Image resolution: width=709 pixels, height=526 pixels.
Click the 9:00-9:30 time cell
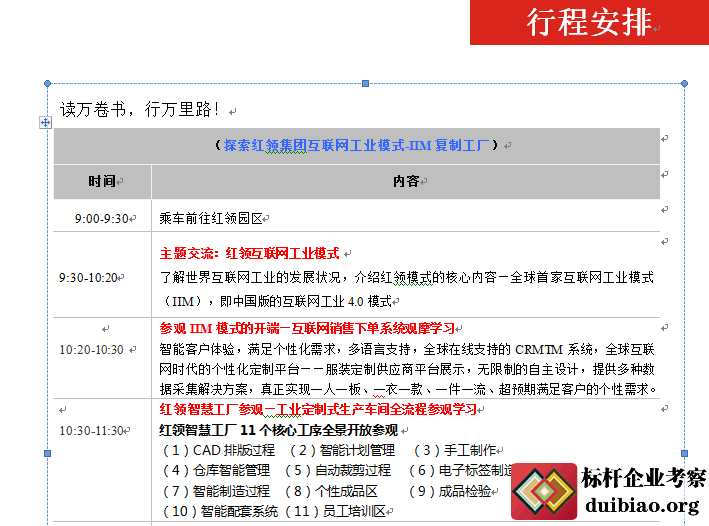pyautogui.click(x=102, y=217)
